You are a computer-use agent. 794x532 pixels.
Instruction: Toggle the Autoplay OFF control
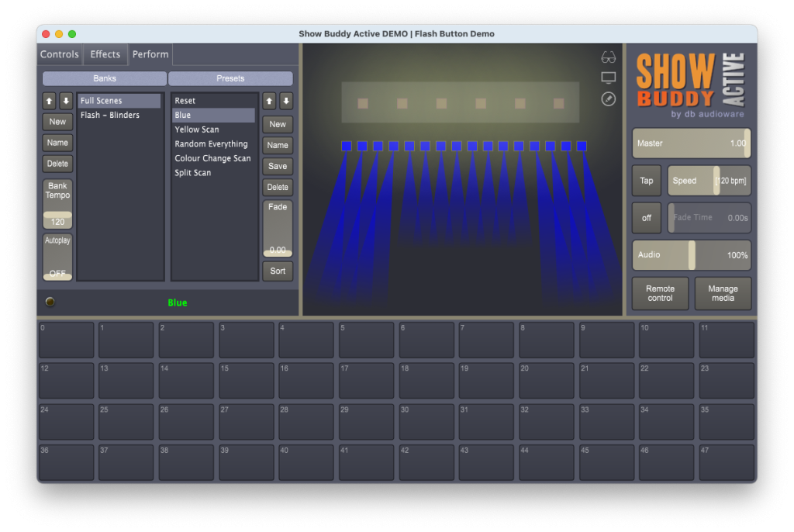[57, 257]
